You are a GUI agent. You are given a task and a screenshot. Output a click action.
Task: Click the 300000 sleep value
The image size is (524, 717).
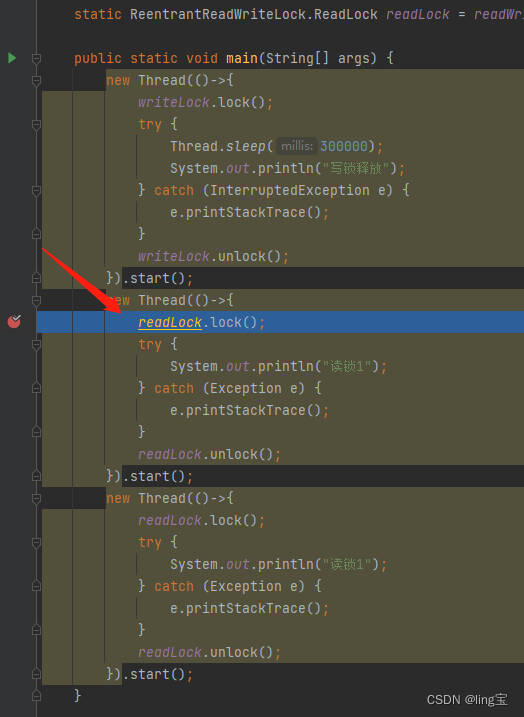coord(344,146)
